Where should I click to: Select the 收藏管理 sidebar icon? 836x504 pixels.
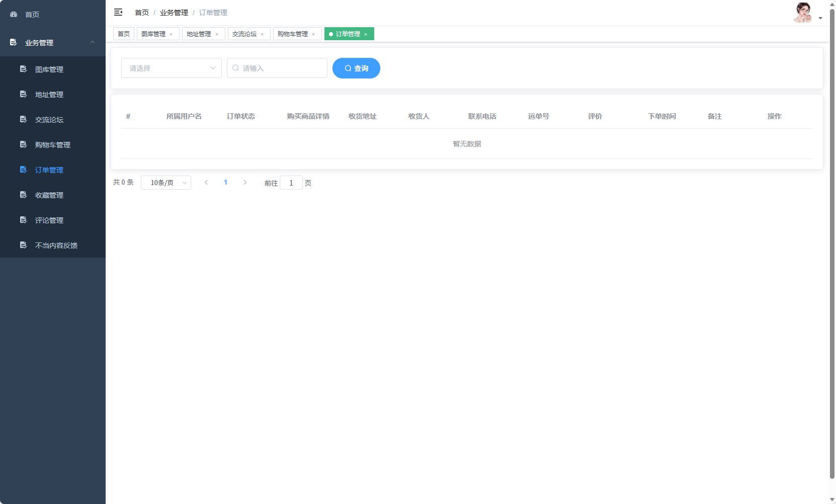23,195
